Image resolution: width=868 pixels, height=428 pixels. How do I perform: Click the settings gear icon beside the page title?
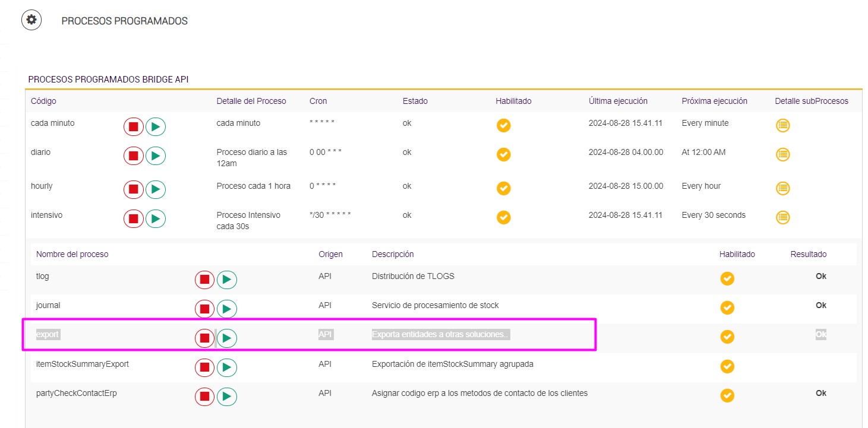click(x=31, y=20)
